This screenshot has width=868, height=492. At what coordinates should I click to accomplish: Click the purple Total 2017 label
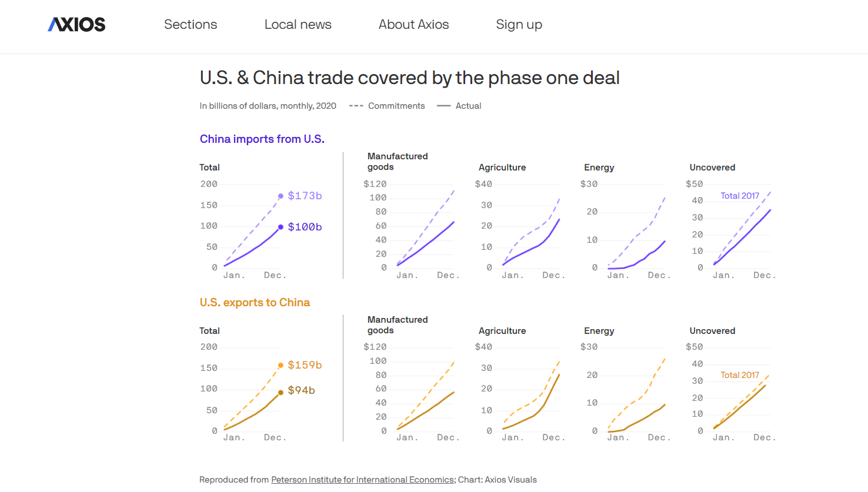click(740, 196)
